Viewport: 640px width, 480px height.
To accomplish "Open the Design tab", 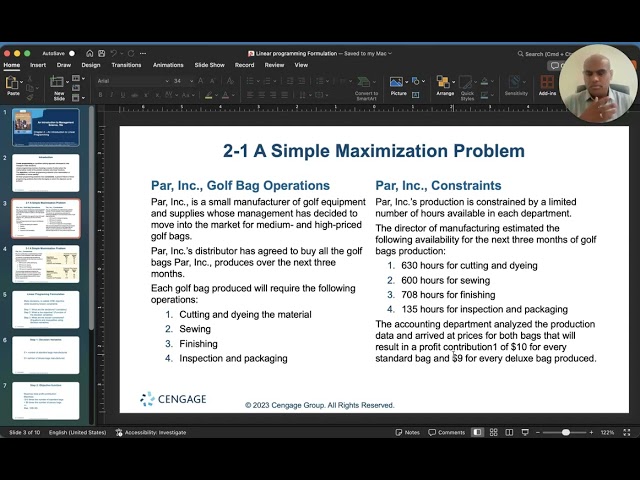I will coord(91,65).
